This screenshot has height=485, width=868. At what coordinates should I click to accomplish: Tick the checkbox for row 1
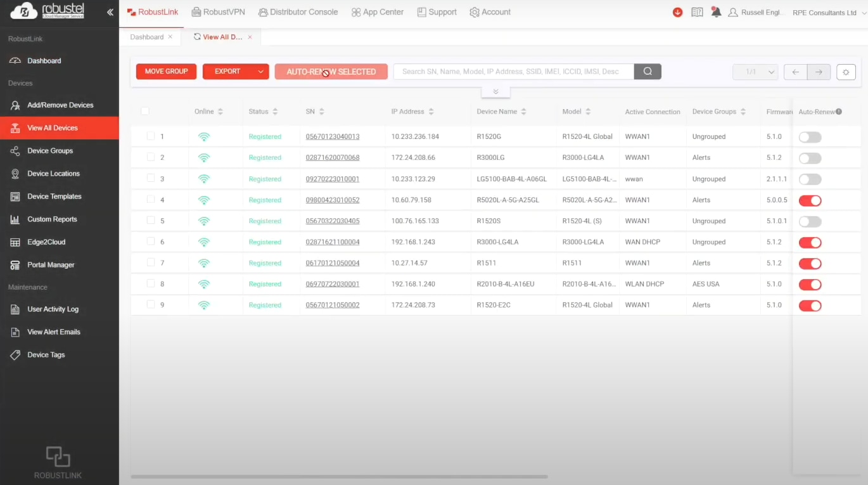click(151, 136)
